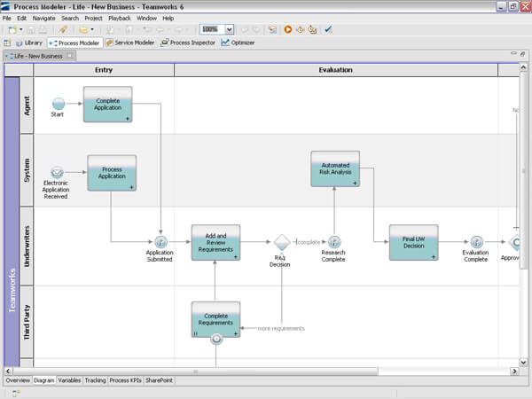Image resolution: width=532 pixels, height=399 pixels.
Task: Select the Req Decision gateway diamond
Action: pos(282,242)
